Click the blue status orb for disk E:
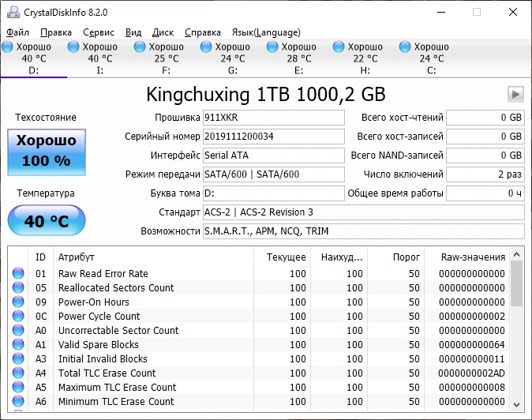The height and width of the screenshot is (420, 532). (272, 47)
